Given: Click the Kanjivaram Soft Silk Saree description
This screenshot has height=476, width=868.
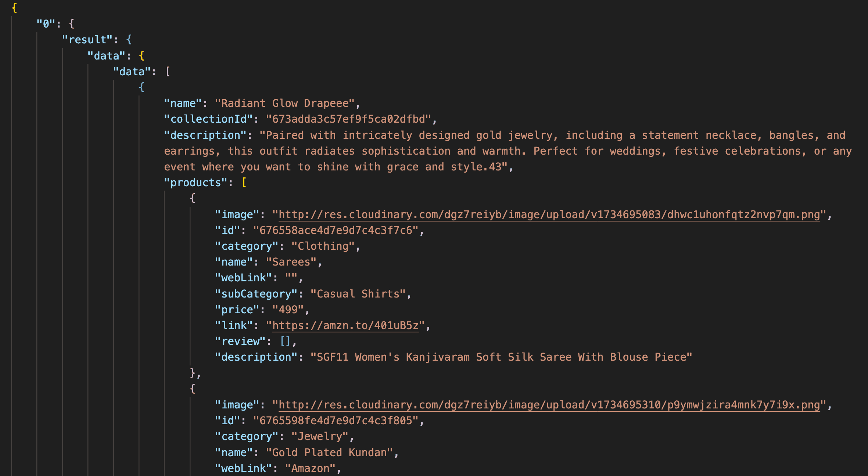Looking at the screenshot, I should [501, 357].
